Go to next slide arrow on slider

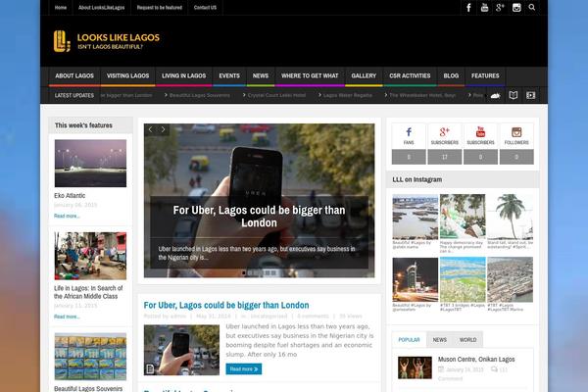pyautogui.click(x=163, y=129)
